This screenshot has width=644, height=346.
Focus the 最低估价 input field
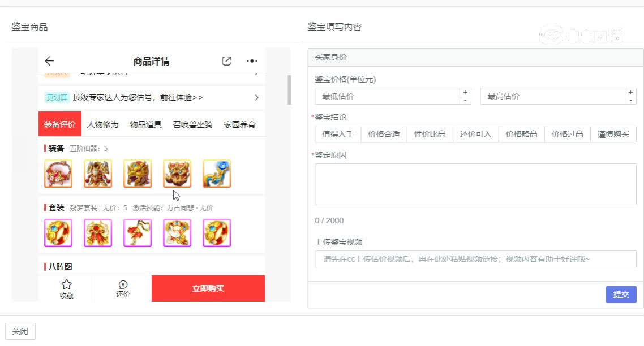[387, 96]
